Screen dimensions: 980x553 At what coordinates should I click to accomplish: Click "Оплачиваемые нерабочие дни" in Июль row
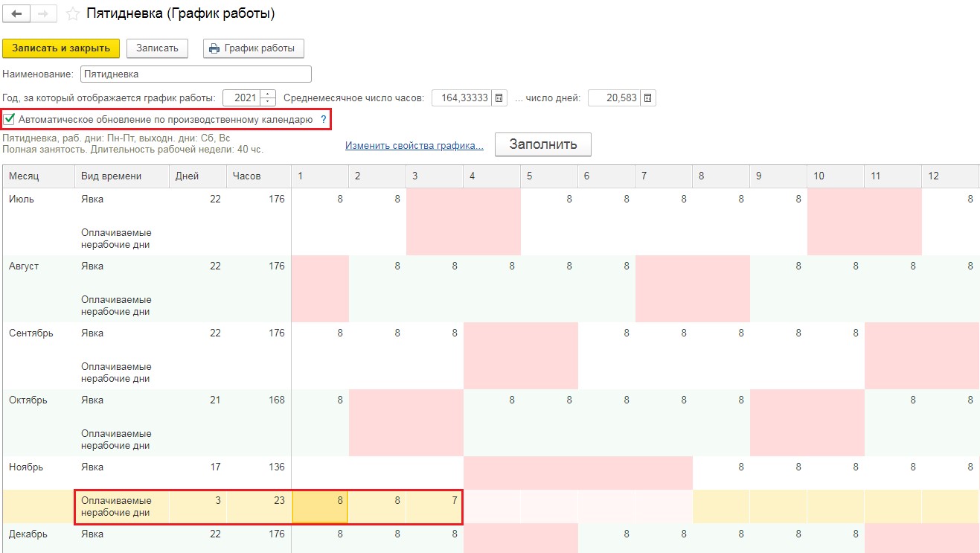coord(116,238)
